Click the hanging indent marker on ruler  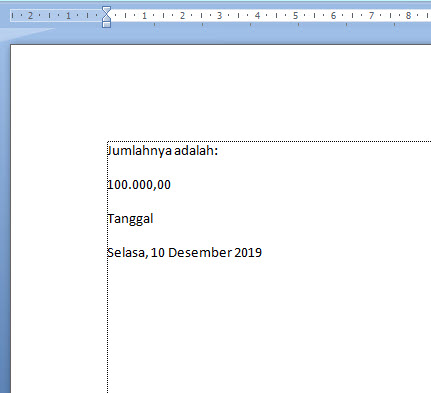point(106,18)
